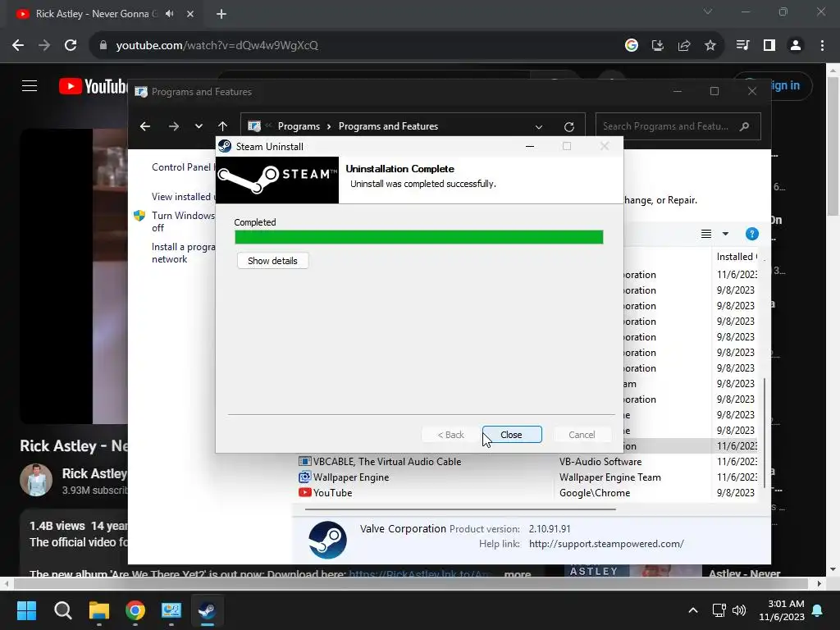Open Windows Start menu
The image size is (840, 630).
[26, 610]
